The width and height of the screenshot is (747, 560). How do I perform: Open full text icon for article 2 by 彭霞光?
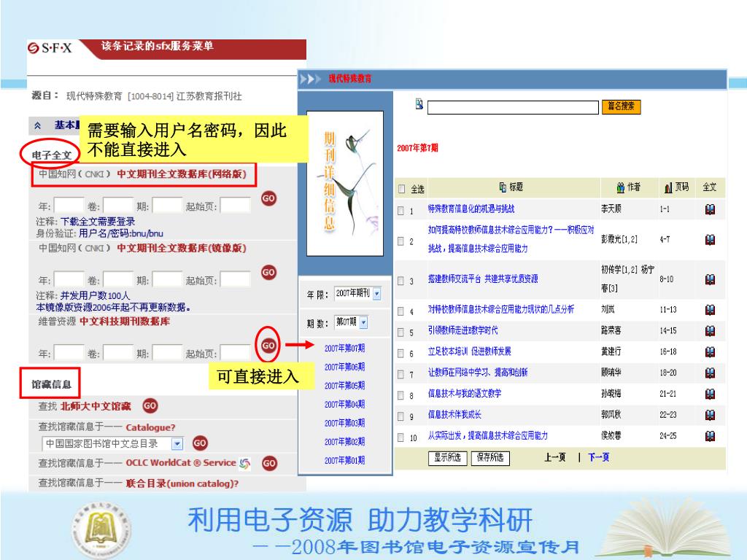pyautogui.click(x=710, y=239)
